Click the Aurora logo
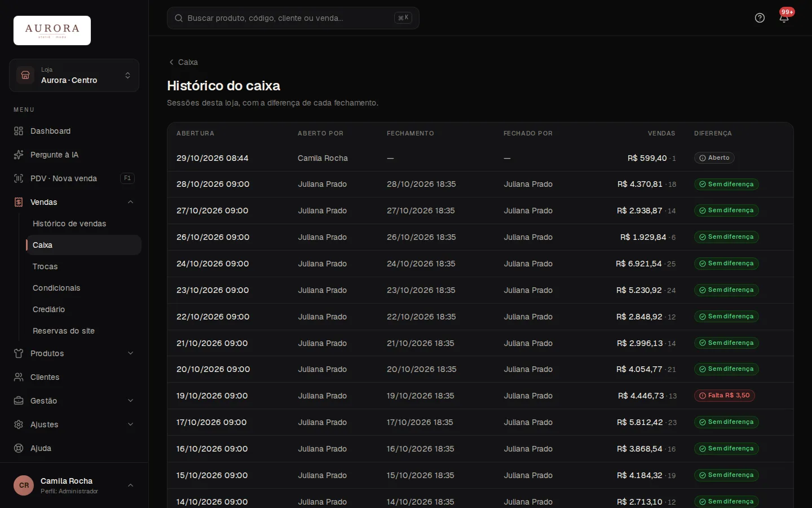812x508 pixels. tap(52, 30)
